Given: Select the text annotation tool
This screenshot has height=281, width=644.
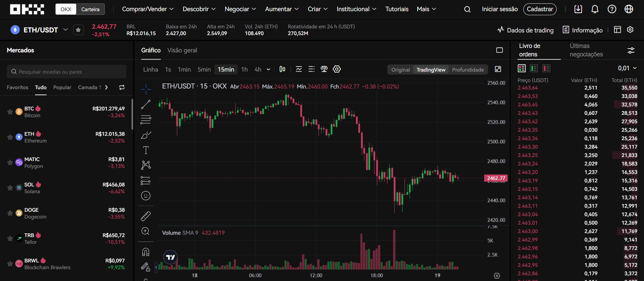Looking at the screenshot, I should 146,150.
